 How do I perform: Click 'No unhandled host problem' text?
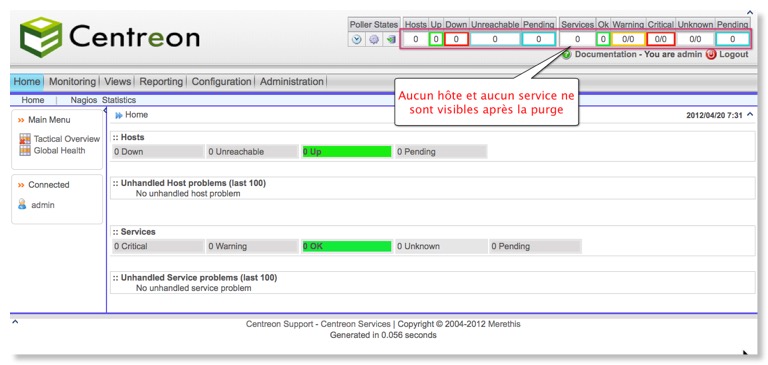click(x=188, y=194)
